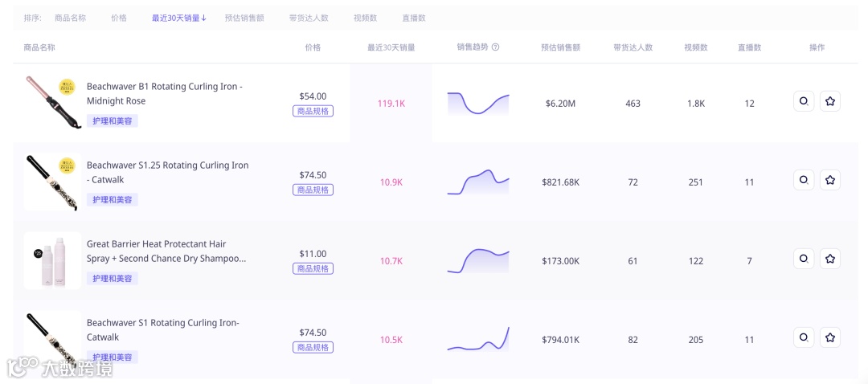
Task: Open Beachwaver S1.25 Catwalk product thumbnail
Action: pyautogui.click(x=52, y=182)
